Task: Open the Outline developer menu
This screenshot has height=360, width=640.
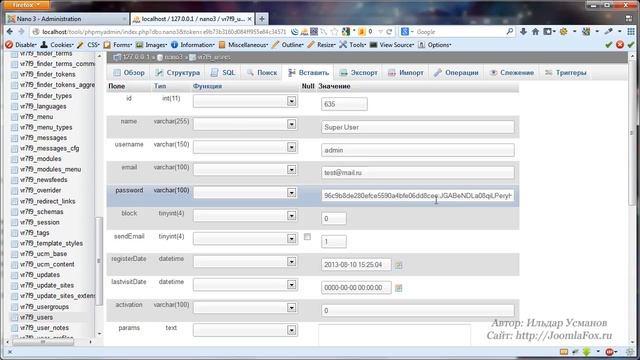Action: (288, 45)
